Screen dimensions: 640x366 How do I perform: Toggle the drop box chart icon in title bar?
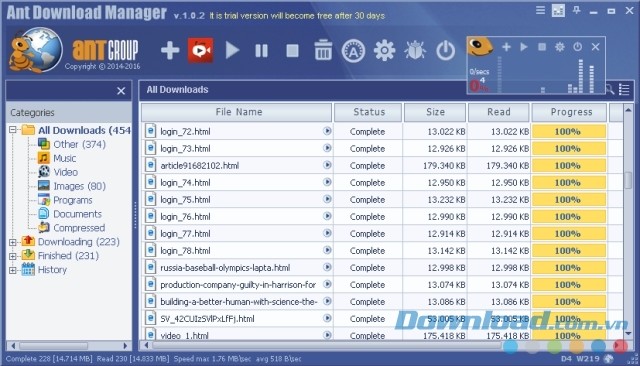pyautogui.click(x=558, y=10)
